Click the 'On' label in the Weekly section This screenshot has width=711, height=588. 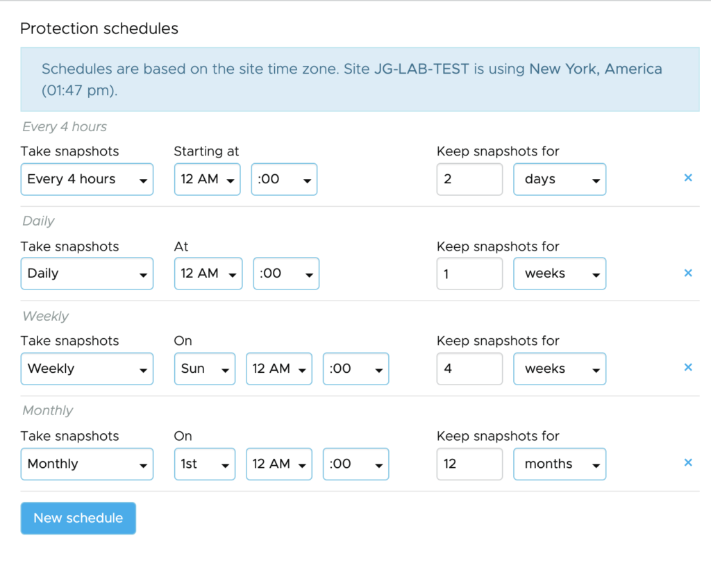183,341
